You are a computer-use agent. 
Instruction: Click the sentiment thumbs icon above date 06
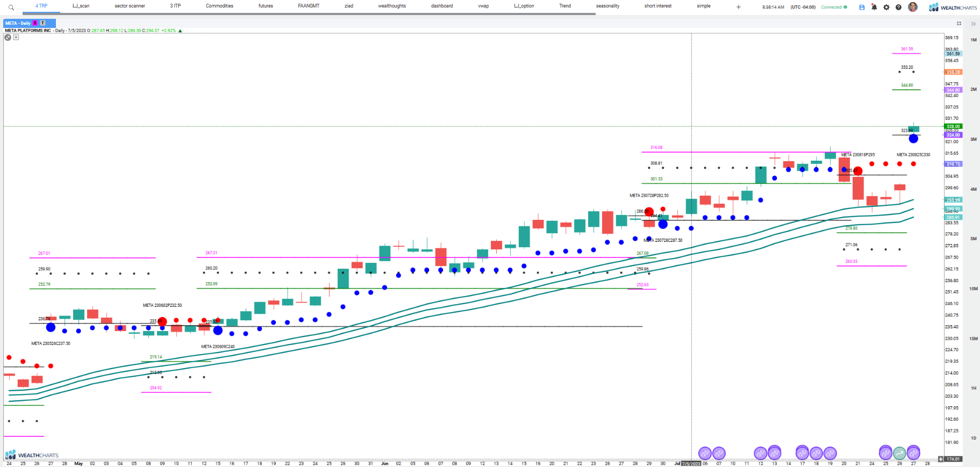tap(705, 454)
